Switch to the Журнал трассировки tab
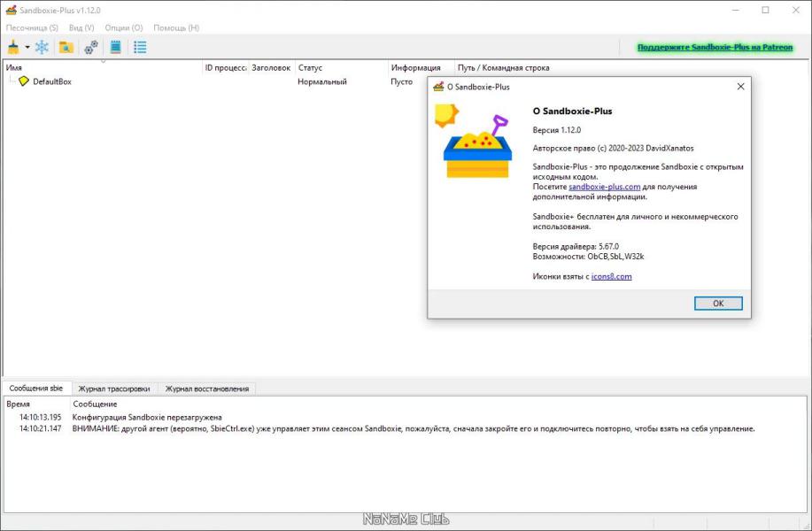 (114, 389)
